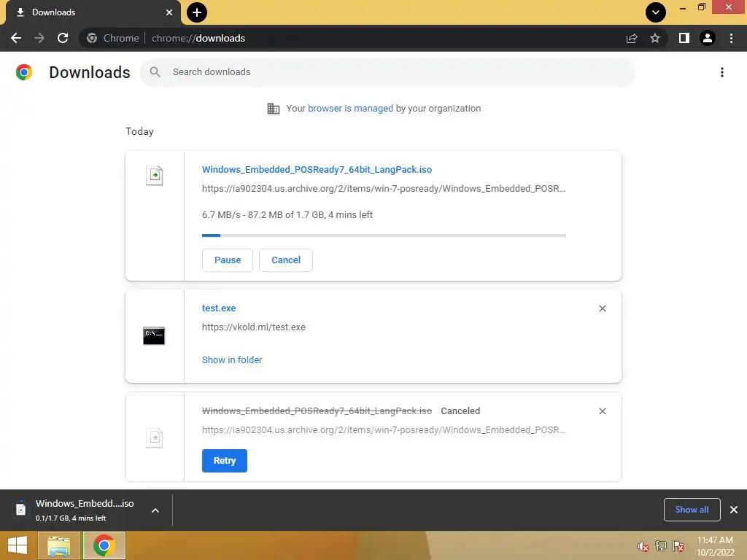Viewport: 747px width, 560px height.
Task: Remove test.exe from the list
Action: tap(602, 308)
